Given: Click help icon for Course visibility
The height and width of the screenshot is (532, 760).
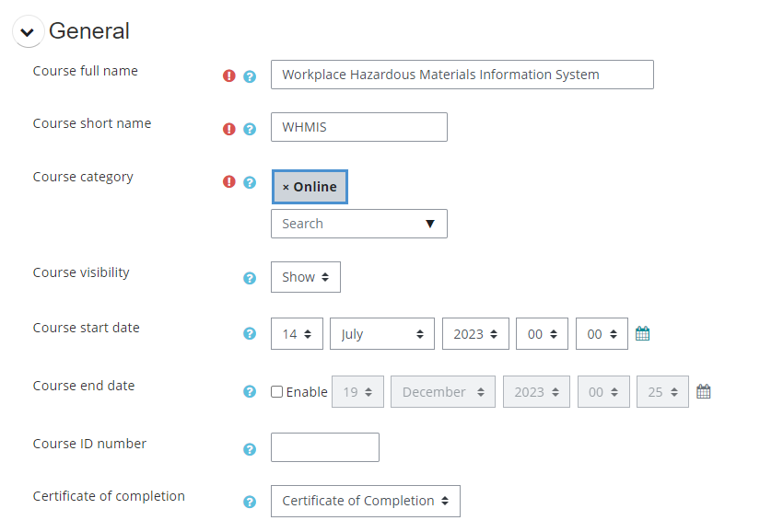Looking at the screenshot, I should click(x=250, y=278).
